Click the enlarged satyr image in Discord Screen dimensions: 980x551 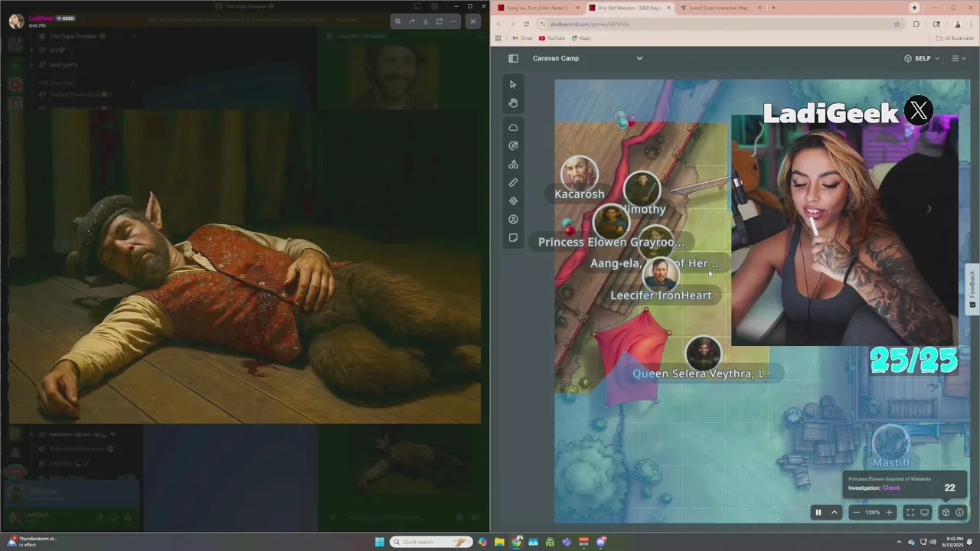[245, 266]
